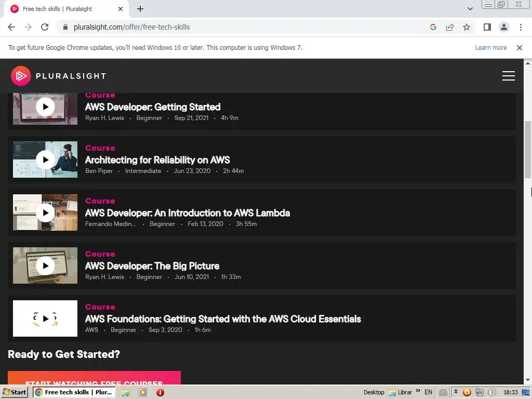
Task: Open network status tray icon
Action: (x=479, y=393)
